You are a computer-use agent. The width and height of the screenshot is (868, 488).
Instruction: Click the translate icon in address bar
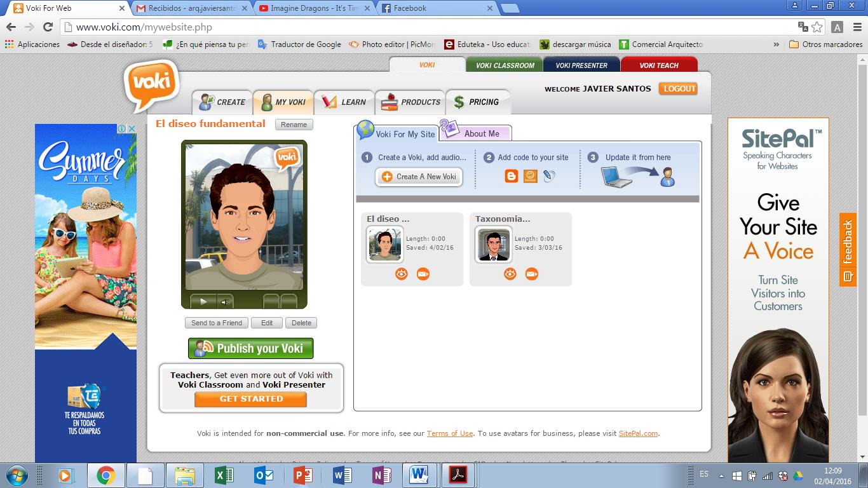click(x=803, y=27)
